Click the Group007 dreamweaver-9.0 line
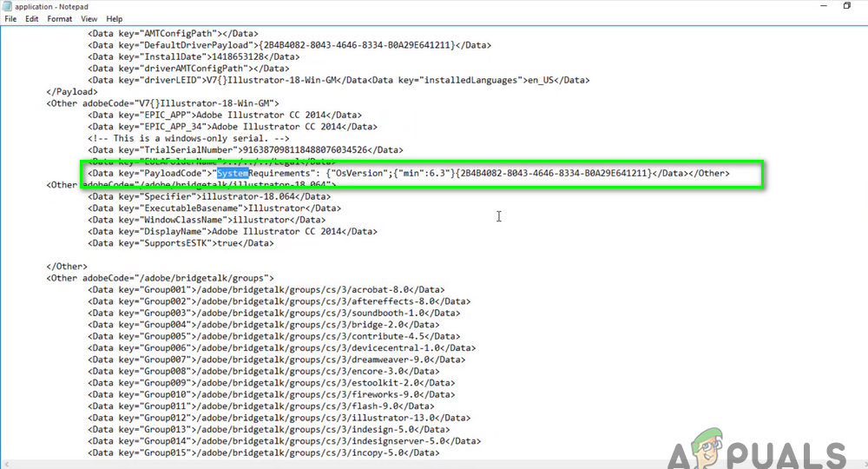 276,360
